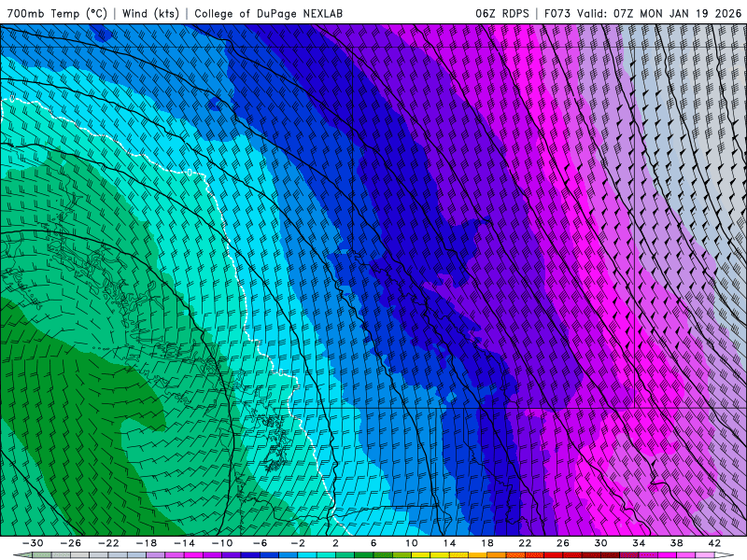Click the '06Z RDPS' model run label
The width and height of the screenshot is (747, 560).
(x=501, y=13)
